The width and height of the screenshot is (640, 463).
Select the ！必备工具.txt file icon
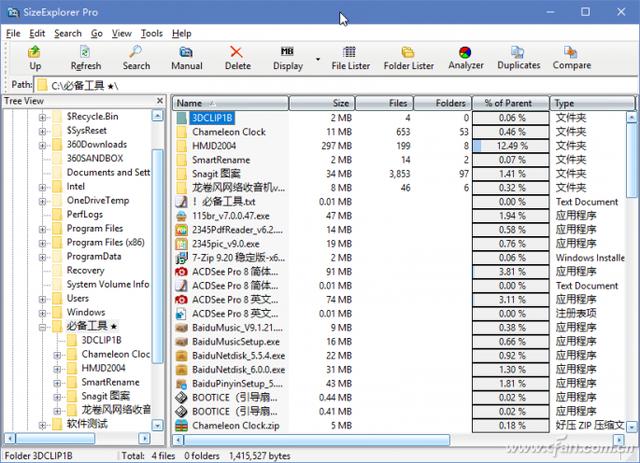pyautogui.click(x=181, y=202)
